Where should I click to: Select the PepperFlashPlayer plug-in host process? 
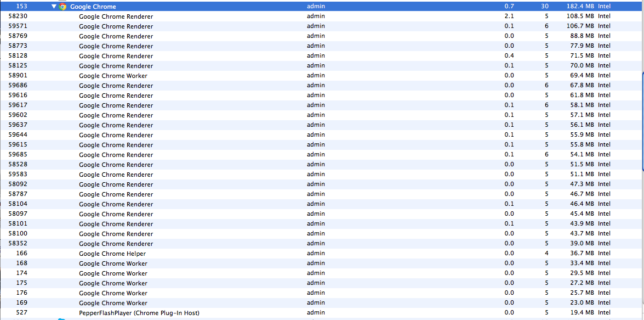322,313
